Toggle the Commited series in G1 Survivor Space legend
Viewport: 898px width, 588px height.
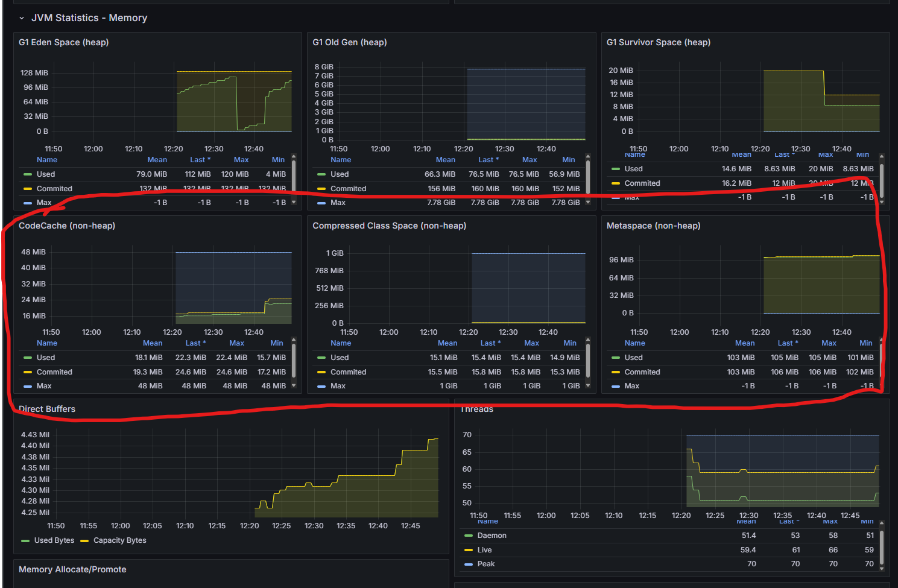click(642, 183)
